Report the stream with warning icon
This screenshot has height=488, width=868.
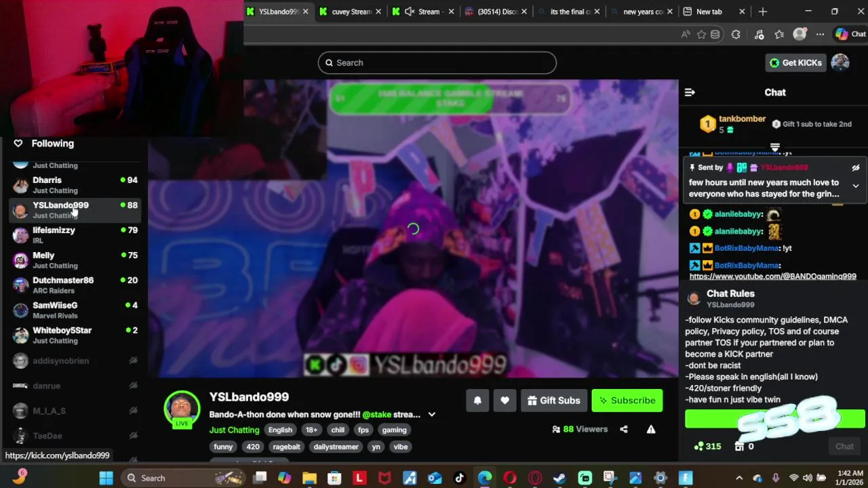point(651,429)
